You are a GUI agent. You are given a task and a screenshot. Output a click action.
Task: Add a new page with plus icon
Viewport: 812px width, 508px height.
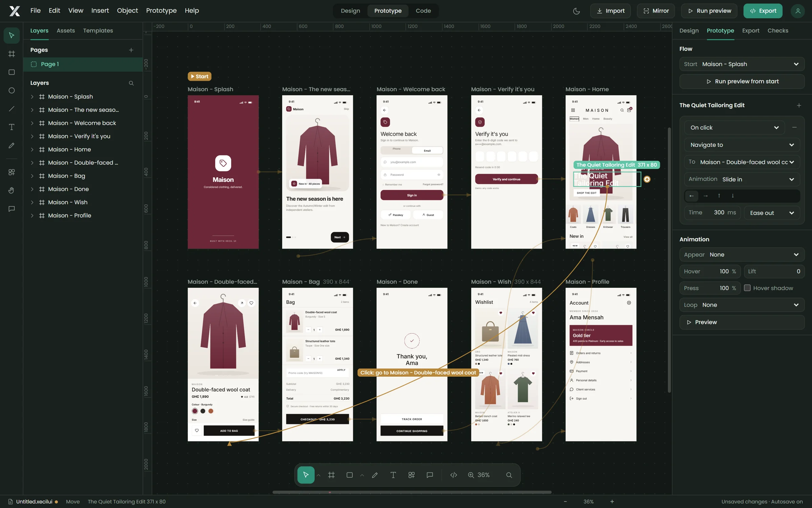tap(131, 50)
